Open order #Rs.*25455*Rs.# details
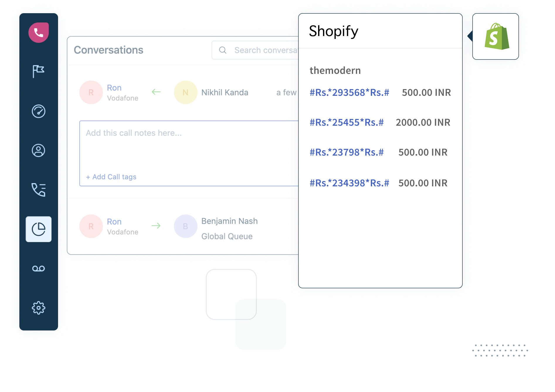This screenshot has height=392, width=555. (347, 122)
